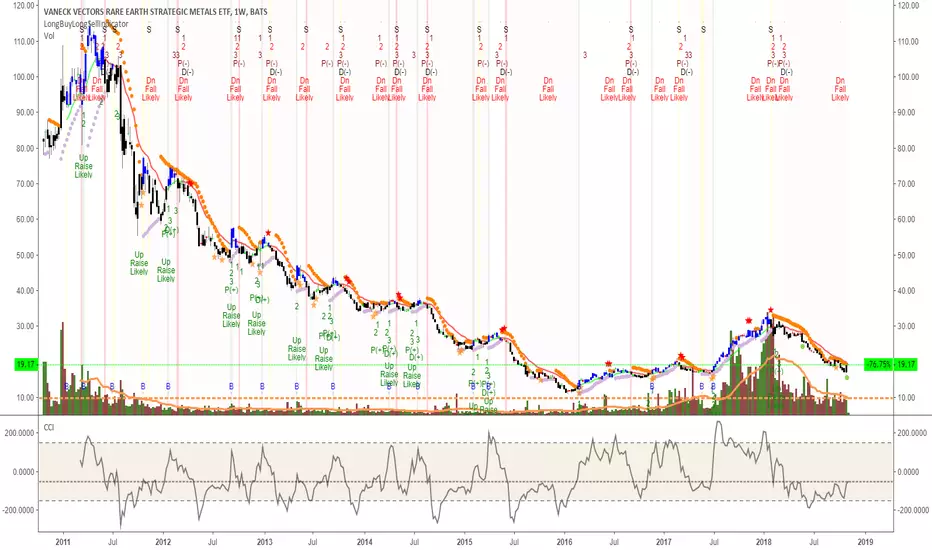Click the 30.00 value on left price axis
The height and width of the screenshot is (550, 932).
pos(25,326)
